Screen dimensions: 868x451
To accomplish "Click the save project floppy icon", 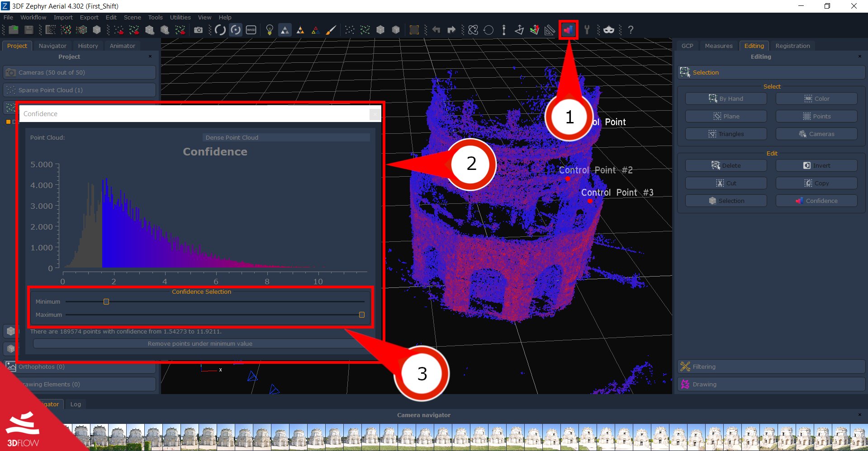I will (28, 30).
